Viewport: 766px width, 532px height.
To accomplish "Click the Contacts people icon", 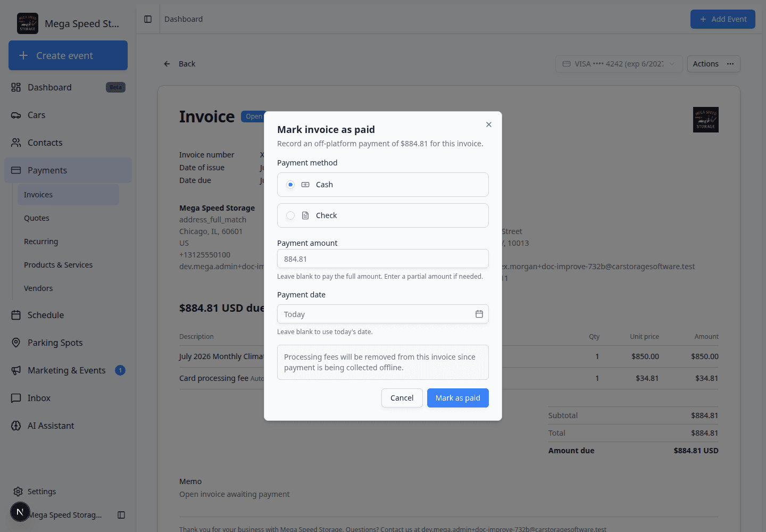I will (16, 143).
